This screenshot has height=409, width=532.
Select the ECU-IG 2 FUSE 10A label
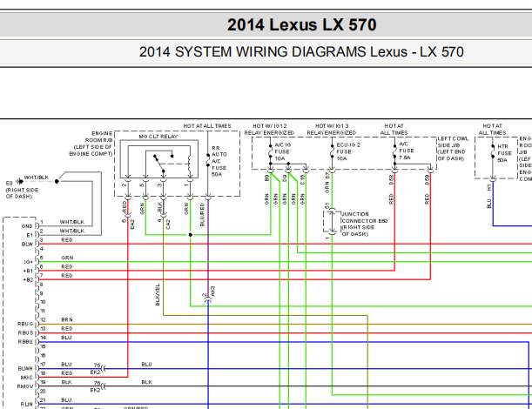pos(348,151)
